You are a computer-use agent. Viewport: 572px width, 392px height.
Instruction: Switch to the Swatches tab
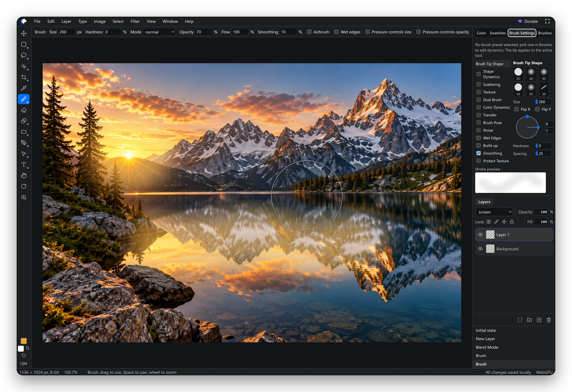[x=498, y=33]
